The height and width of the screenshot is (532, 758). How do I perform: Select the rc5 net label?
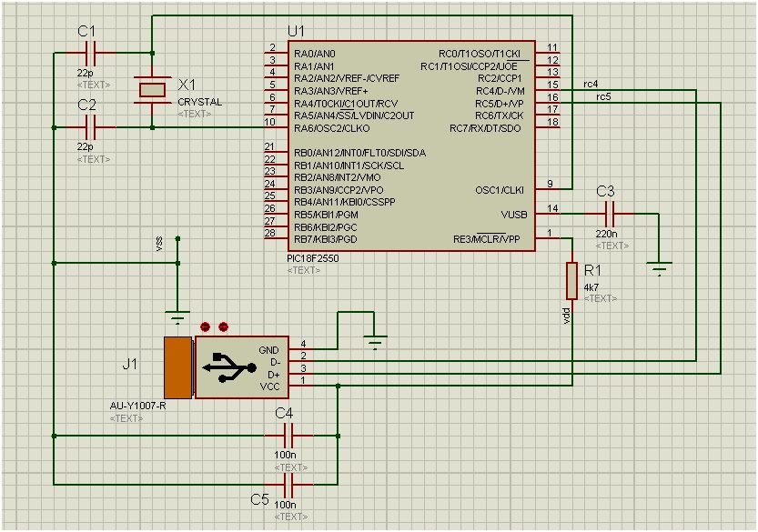click(602, 95)
